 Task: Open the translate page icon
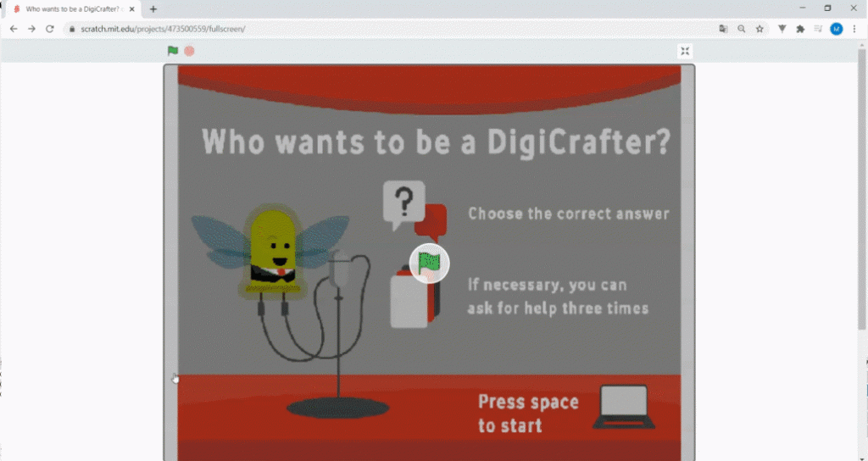point(723,29)
